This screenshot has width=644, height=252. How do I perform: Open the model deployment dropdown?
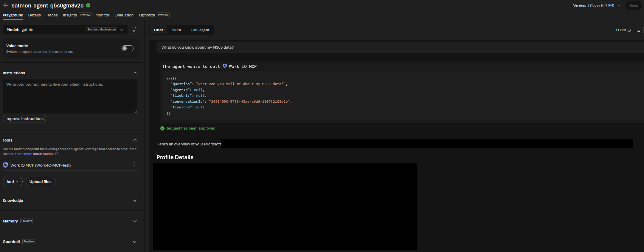point(121,30)
